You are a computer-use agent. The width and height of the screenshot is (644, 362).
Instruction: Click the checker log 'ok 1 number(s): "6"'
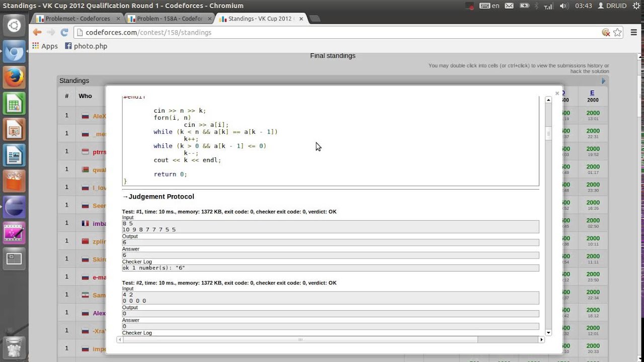click(x=154, y=268)
